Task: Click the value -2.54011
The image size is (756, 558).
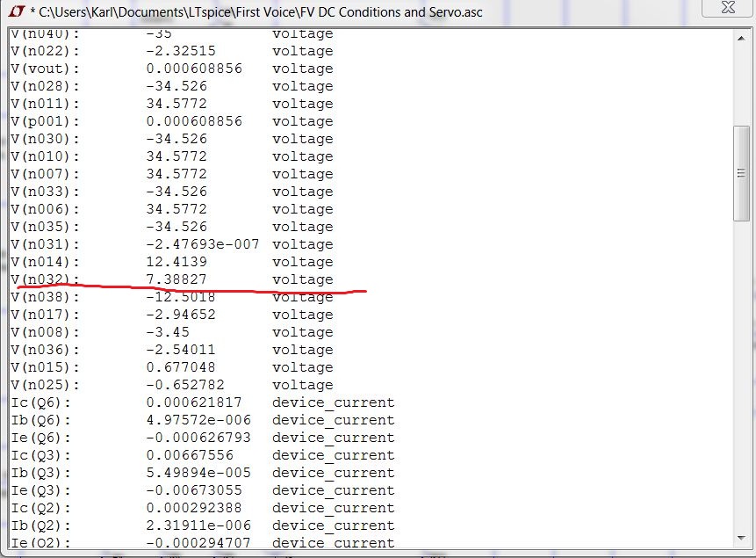Action: click(x=181, y=350)
